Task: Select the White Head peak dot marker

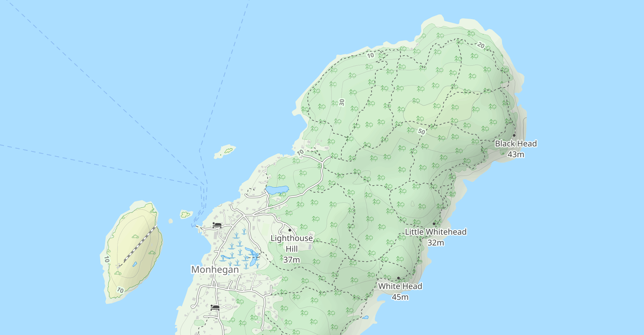Action: (398, 278)
